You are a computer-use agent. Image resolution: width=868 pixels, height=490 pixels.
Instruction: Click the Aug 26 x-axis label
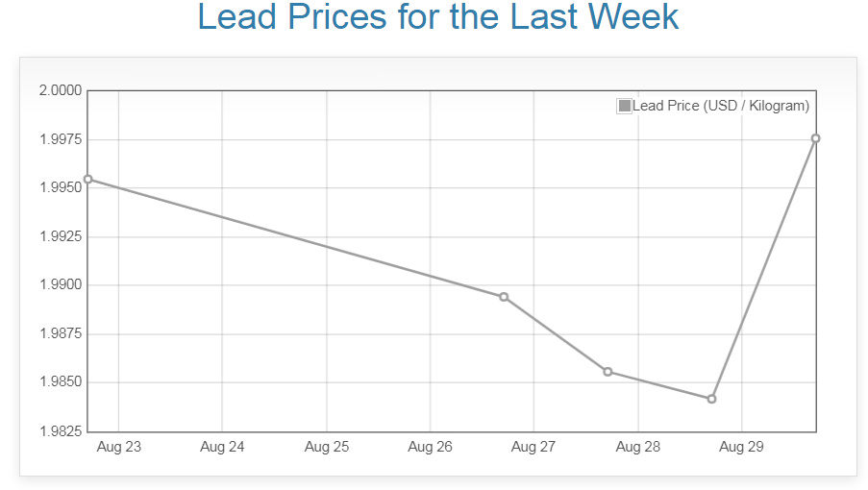(430, 447)
